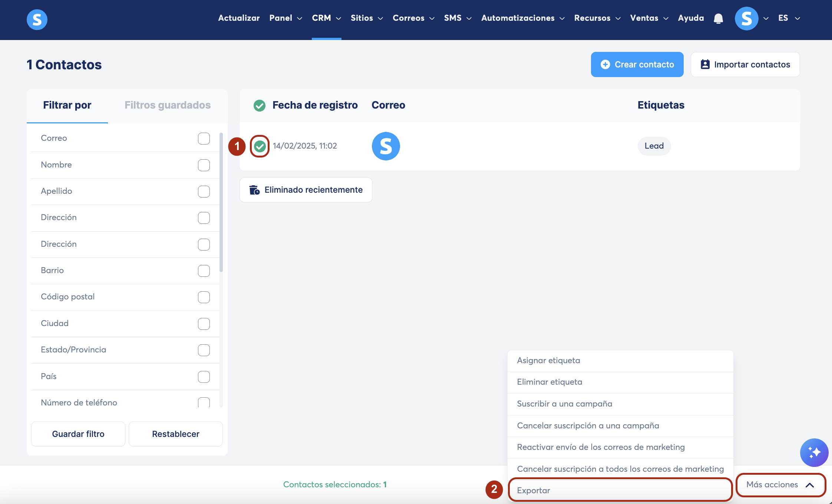Click the plus icon on Crear contacto
The image size is (832, 504).
pos(605,64)
